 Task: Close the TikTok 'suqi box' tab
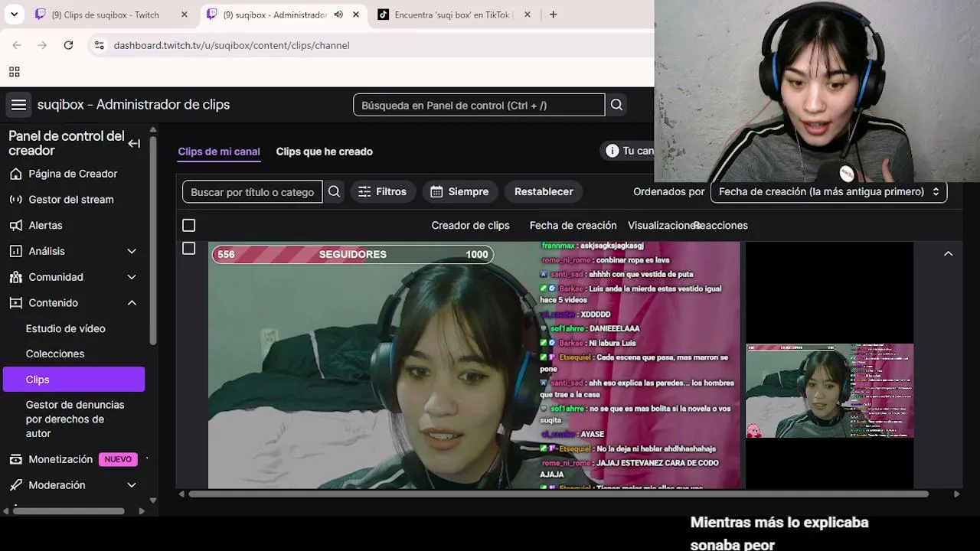(x=528, y=15)
